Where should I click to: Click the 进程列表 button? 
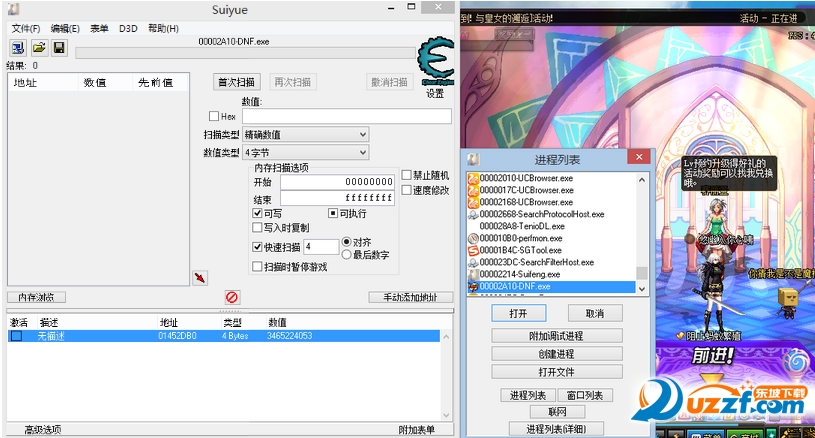coord(528,395)
